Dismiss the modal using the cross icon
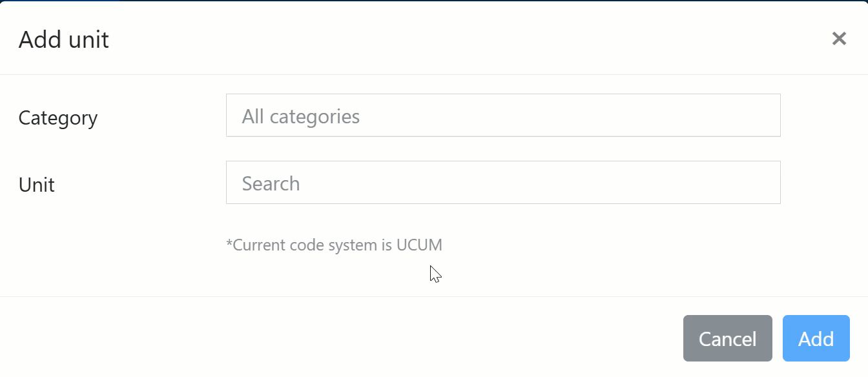The image size is (868, 377). pos(839,39)
